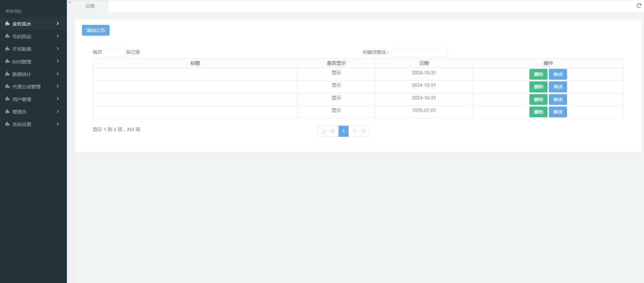Expand the 代理分成管理 menu chevron

click(x=58, y=86)
